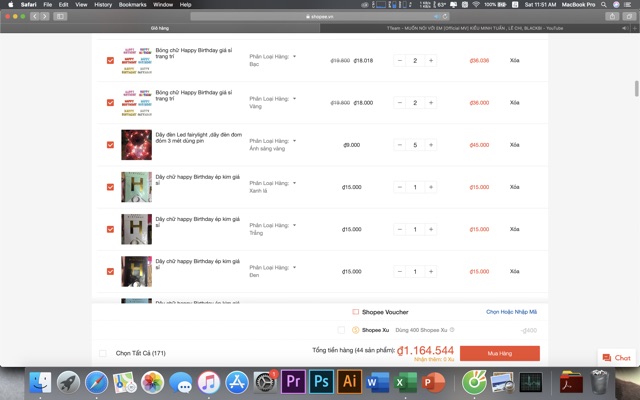The height and width of the screenshot is (400, 640).
Task: Enable the Shopee Xu checkbox
Action: [x=342, y=329]
